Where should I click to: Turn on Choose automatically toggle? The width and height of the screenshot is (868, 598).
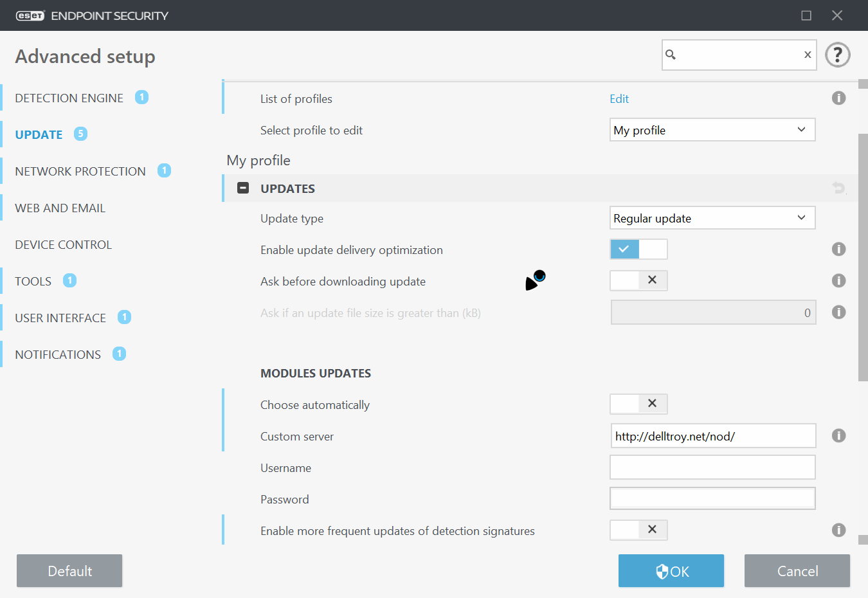(x=638, y=404)
